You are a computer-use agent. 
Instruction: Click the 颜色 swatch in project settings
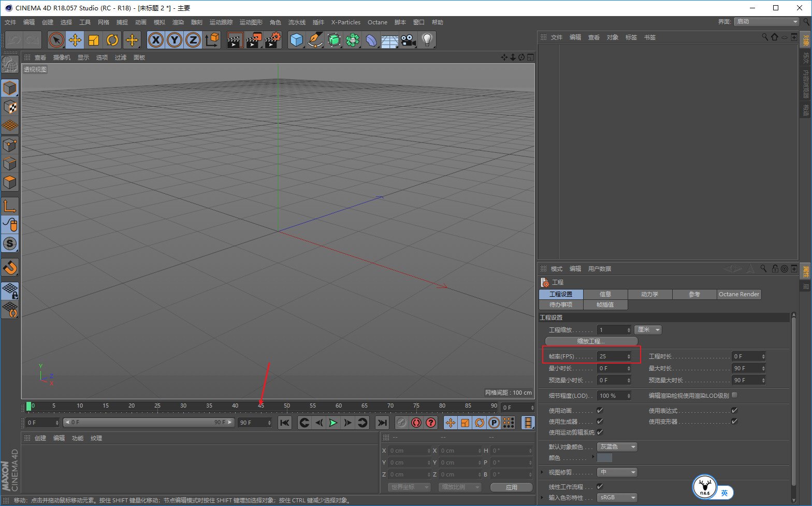604,458
